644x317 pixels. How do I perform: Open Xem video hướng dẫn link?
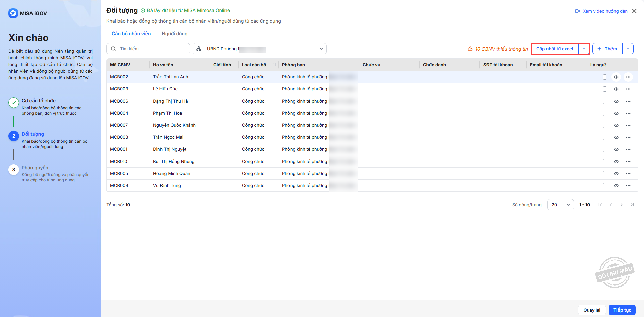[x=605, y=11]
